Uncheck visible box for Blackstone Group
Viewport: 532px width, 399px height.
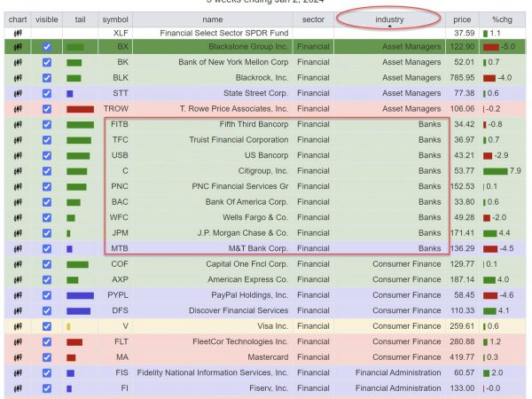tap(47, 47)
